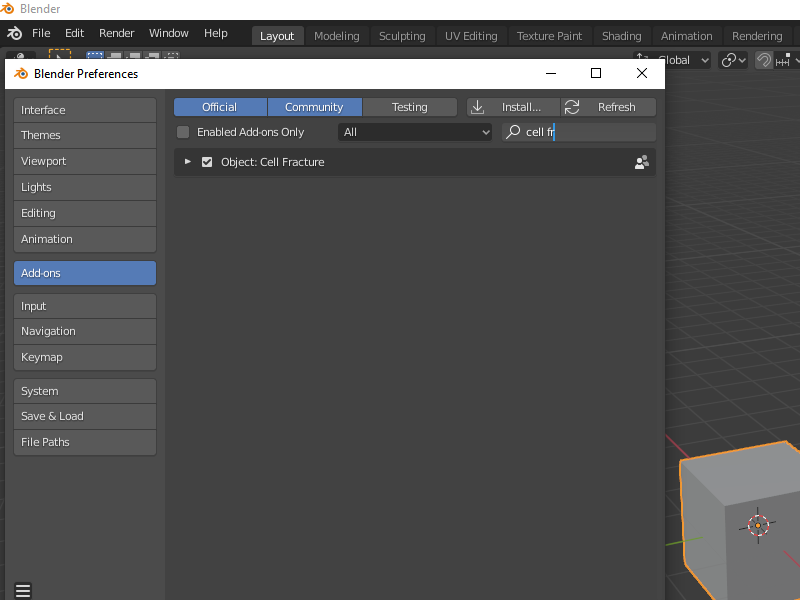800x600 pixels.
Task: Select the Navigation preferences section
Action: click(x=85, y=332)
